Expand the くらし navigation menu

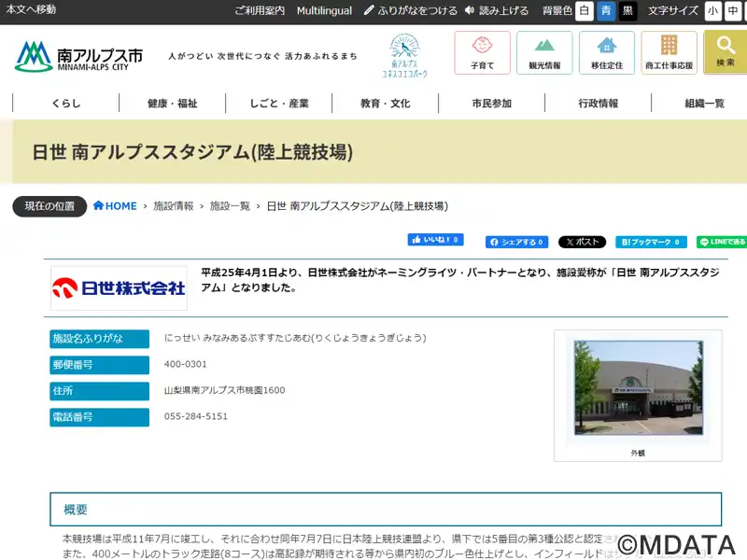66,104
